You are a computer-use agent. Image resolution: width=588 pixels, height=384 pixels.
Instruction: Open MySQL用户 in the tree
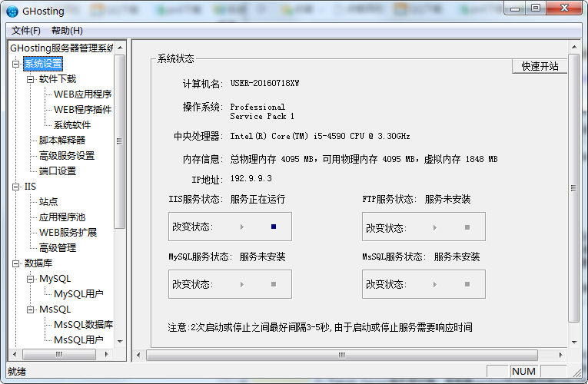tap(78, 294)
